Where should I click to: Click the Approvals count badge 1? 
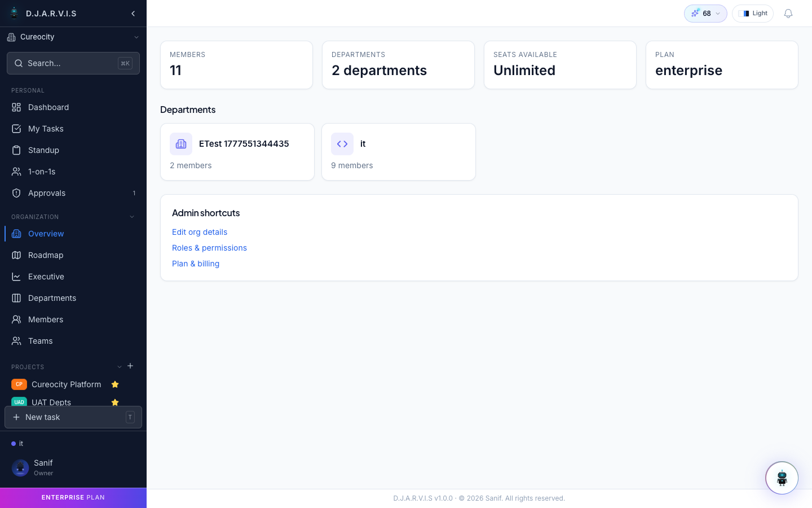tap(134, 193)
